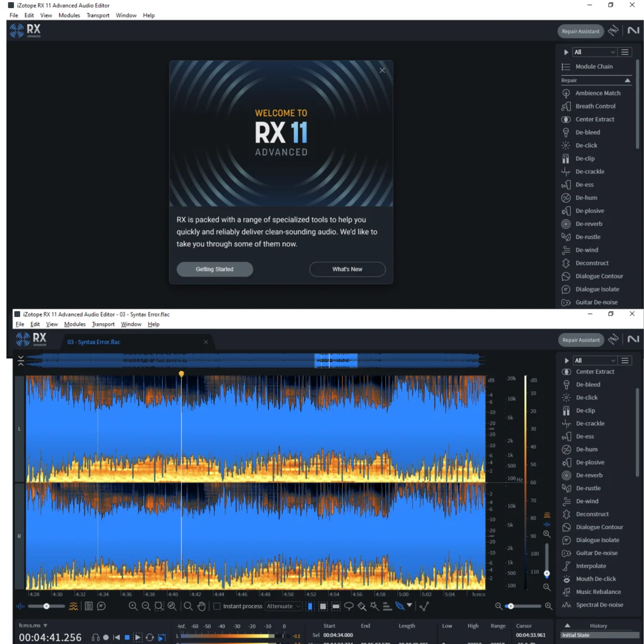This screenshot has height=644, width=644.
Task: Click the What's New button
Action: (347, 270)
